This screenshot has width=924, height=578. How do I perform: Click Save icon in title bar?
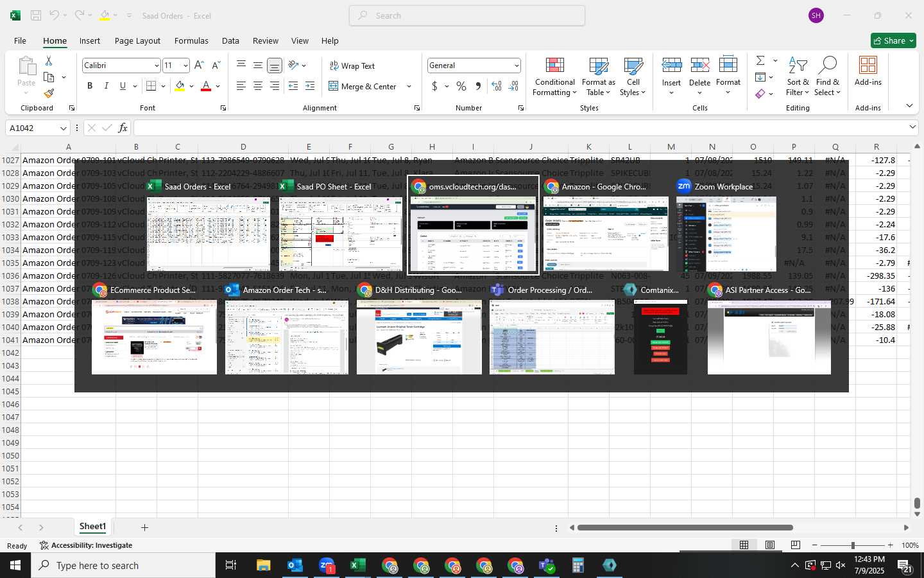coord(36,15)
